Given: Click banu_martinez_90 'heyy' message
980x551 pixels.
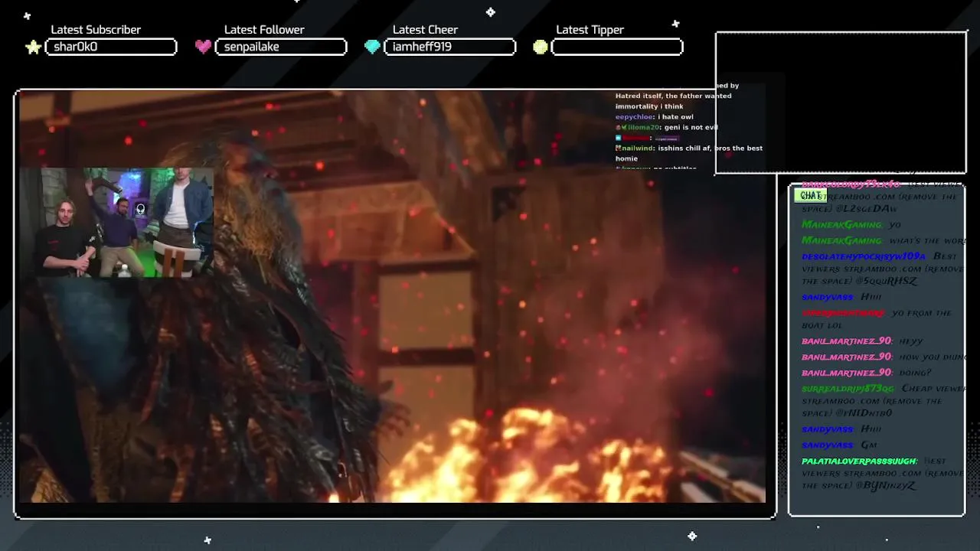Looking at the screenshot, I should [862, 341].
